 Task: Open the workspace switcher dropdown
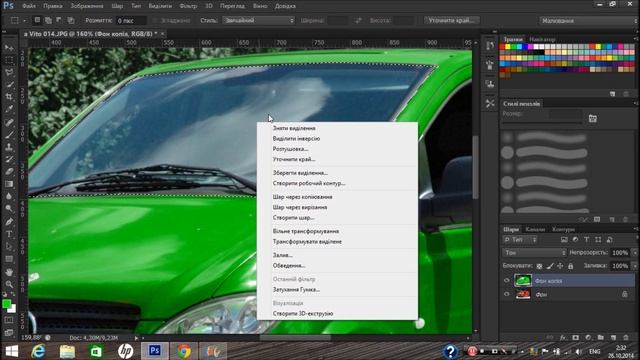(x=589, y=20)
